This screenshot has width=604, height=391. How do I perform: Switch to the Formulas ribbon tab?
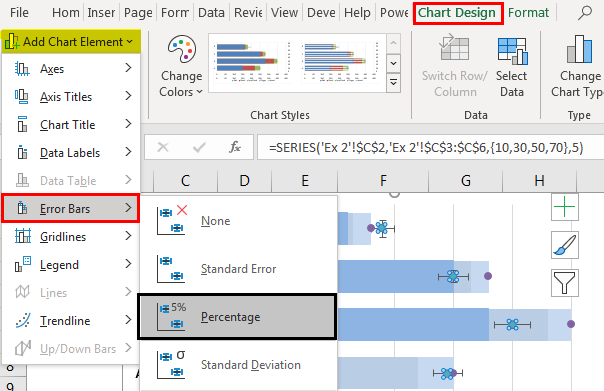point(174,13)
